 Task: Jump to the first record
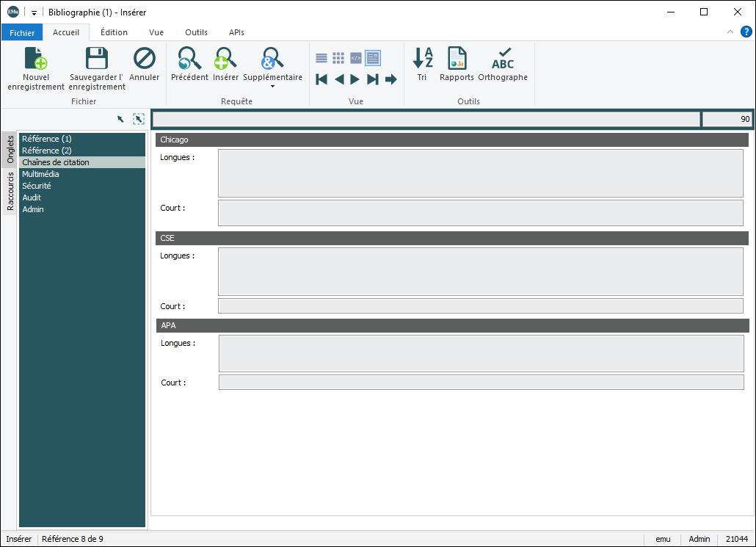pyautogui.click(x=321, y=79)
